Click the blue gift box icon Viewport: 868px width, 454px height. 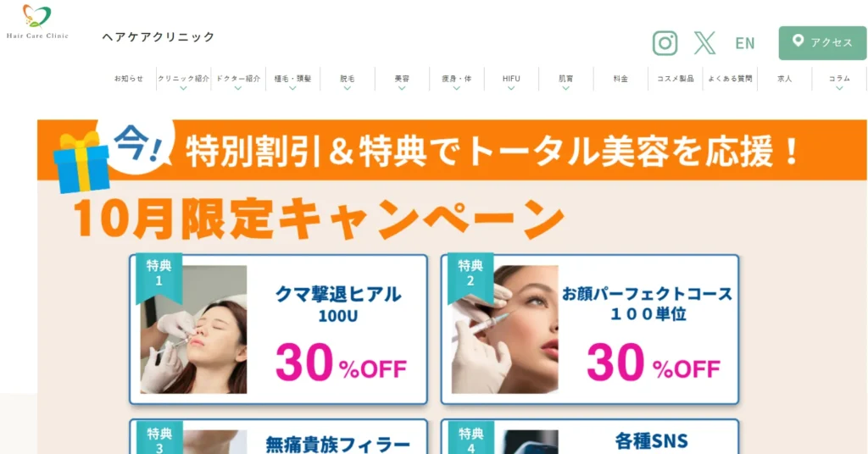[x=81, y=162]
